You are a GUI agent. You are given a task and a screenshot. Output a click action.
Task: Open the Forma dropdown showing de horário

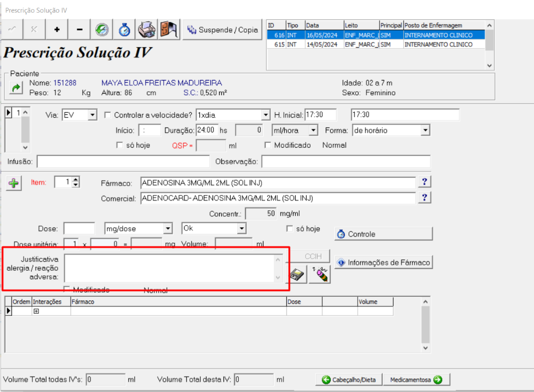426,130
